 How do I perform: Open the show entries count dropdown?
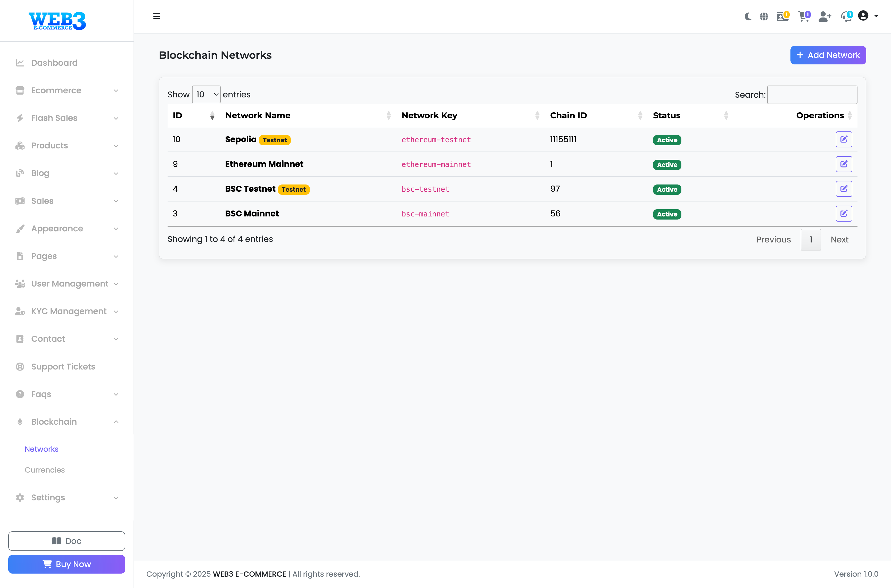click(x=206, y=95)
